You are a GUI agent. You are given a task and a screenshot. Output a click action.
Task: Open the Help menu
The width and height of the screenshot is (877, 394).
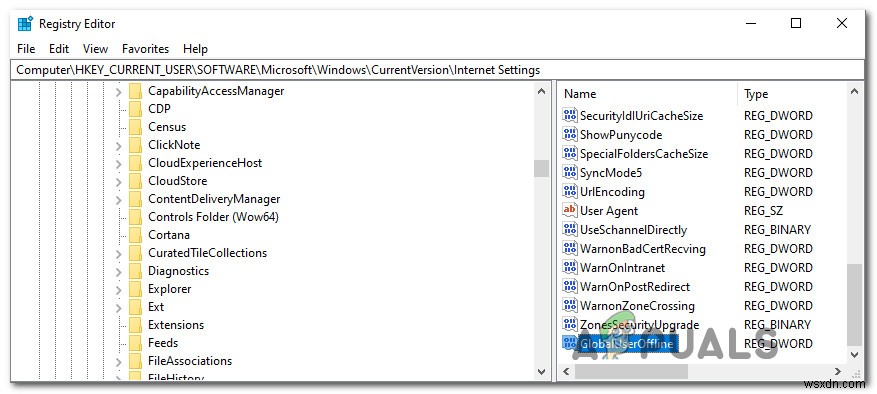195,49
